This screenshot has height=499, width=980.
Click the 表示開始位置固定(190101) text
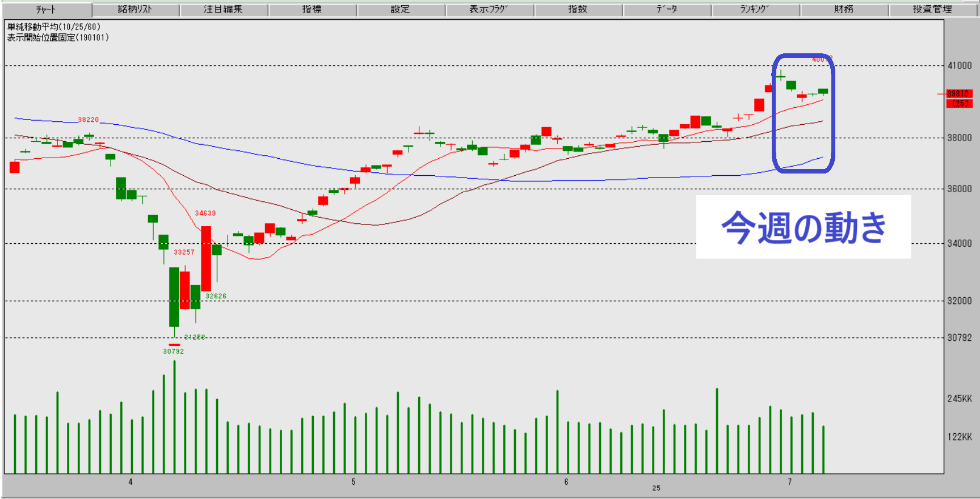tap(58, 37)
